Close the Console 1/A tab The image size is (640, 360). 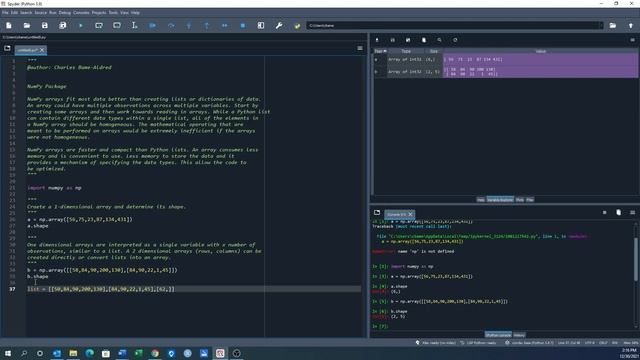(x=411, y=214)
